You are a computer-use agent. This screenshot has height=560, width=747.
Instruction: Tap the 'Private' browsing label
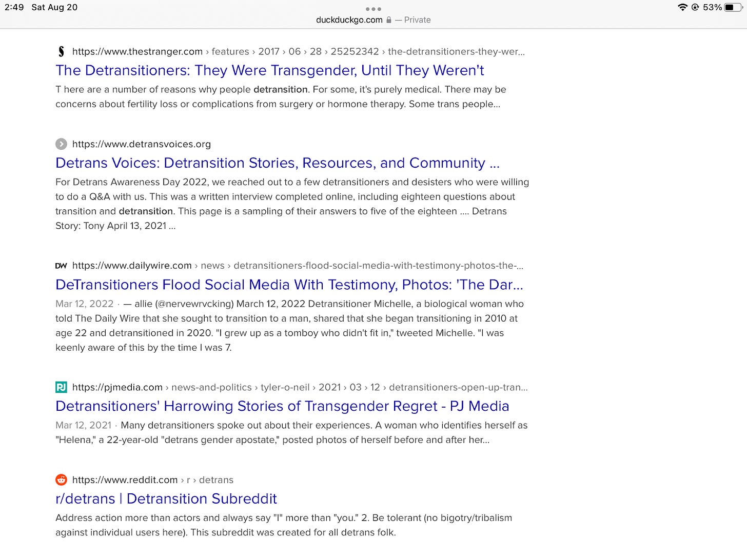pyautogui.click(x=418, y=19)
